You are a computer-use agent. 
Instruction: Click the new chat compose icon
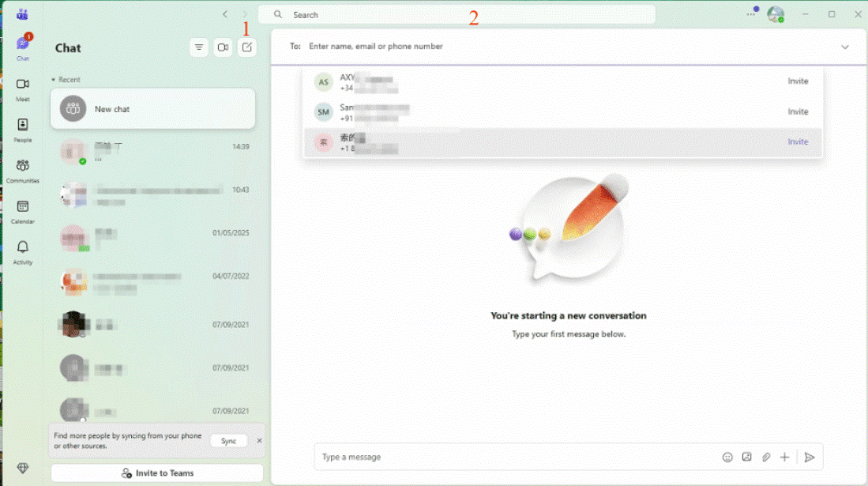click(247, 47)
